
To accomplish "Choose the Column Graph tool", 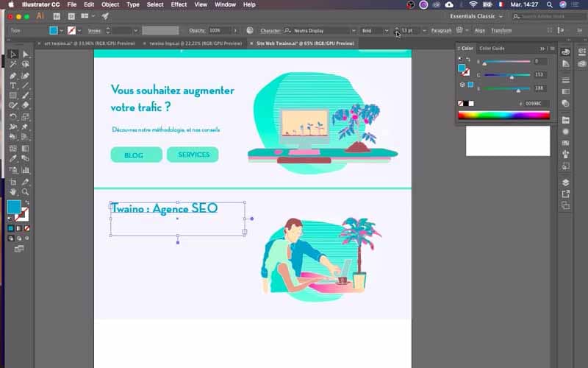I will click(x=25, y=170).
